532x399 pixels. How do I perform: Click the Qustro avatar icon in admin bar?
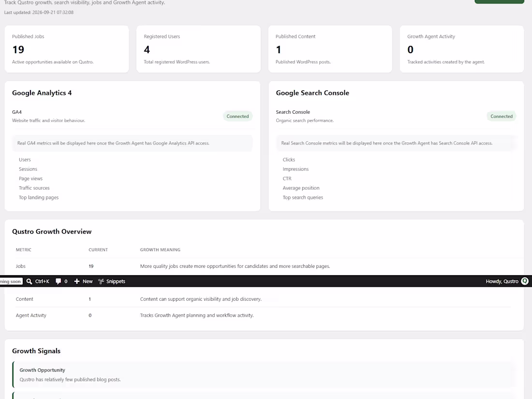[525, 281]
